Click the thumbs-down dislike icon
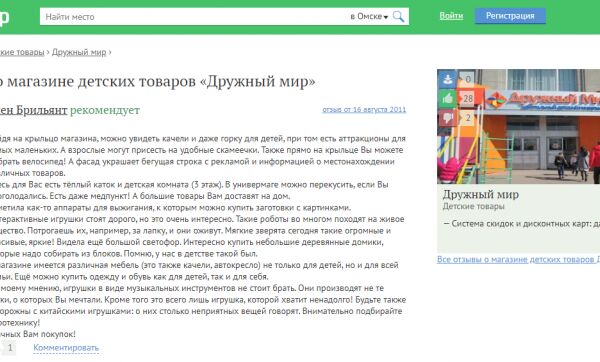Image resolution: width=600 pixels, height=362 pixels. pos(447,118)
